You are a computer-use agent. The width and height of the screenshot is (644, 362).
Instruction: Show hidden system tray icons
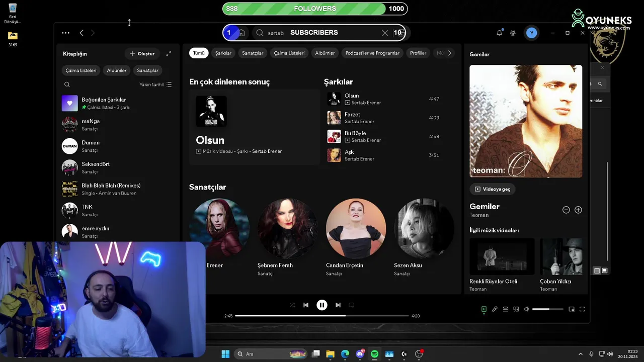(581, 354)
